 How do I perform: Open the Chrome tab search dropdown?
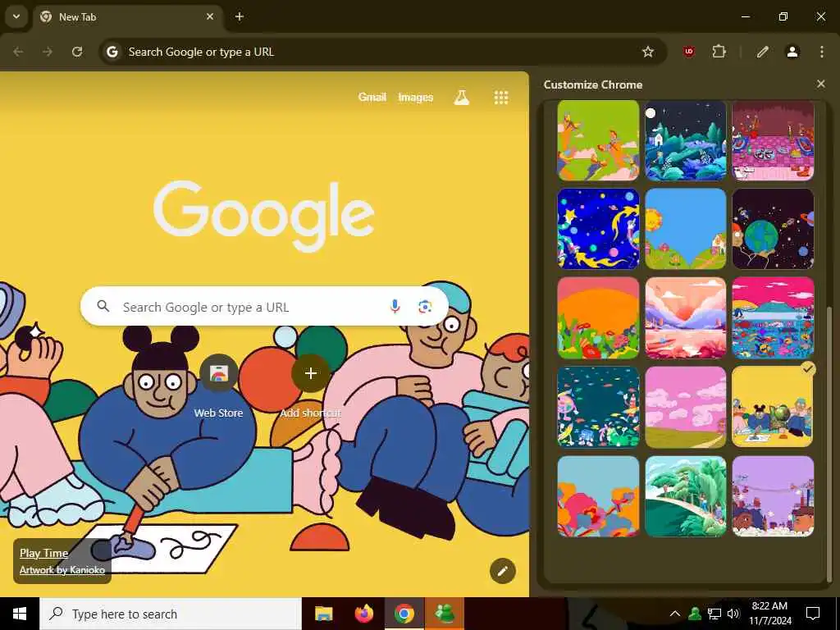(16, 16)
